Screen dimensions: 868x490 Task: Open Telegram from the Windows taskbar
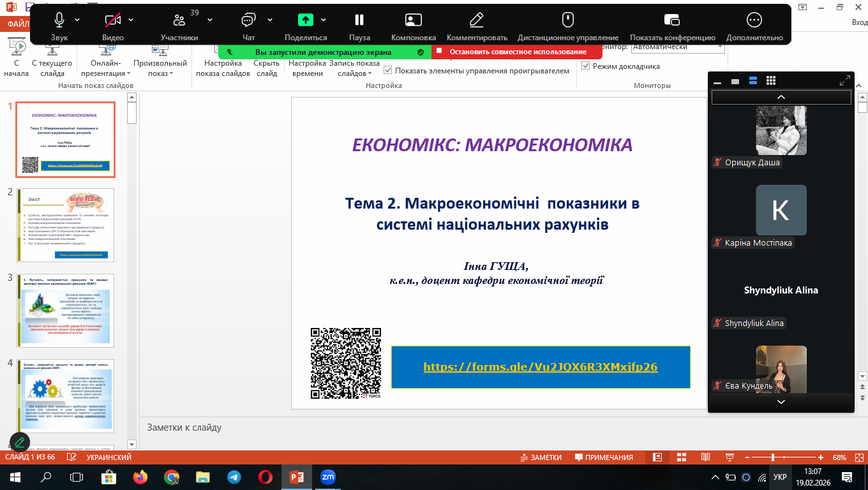(234, 477)
